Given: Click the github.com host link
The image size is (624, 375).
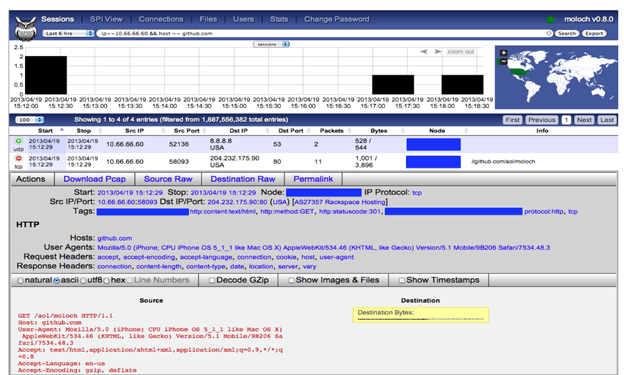Looking at the screenshot, I should tap(115, 238).
